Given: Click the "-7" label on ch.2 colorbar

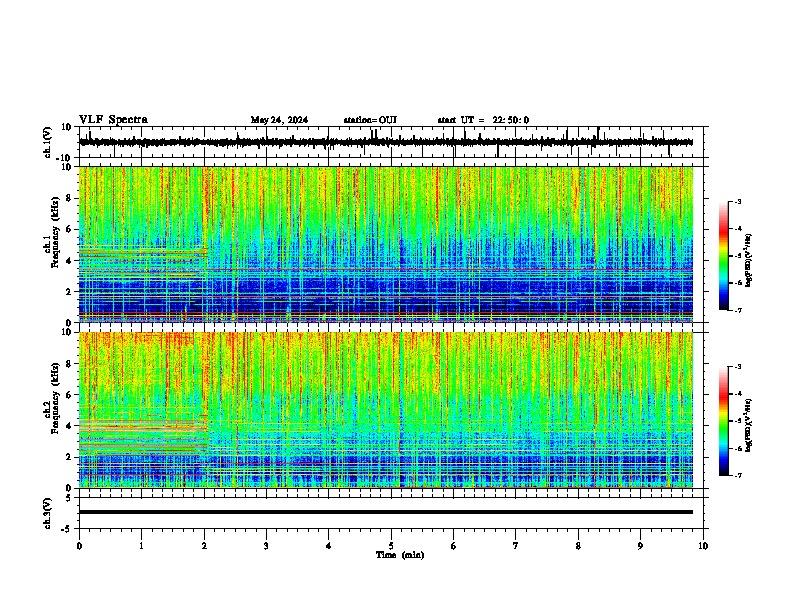Looking at the screenshot, I should pos(738,476).
